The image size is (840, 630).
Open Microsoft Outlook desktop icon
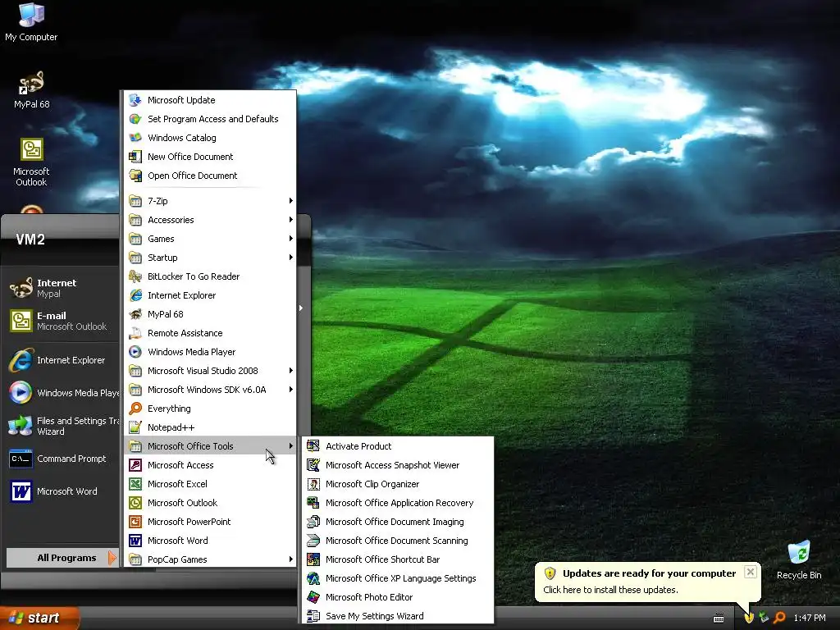click(x=31, y=162)
